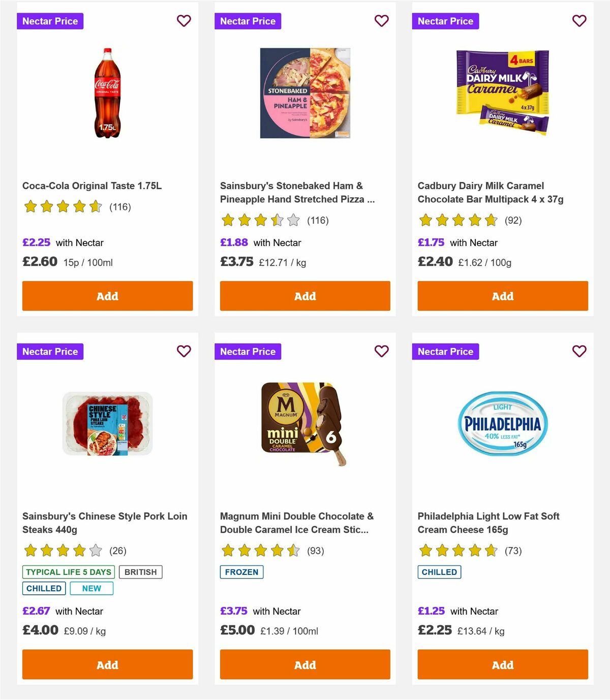Click the BRITISH tag on the pork loin steaks
Screen dimensions: 610x700
tap(141, 572)
